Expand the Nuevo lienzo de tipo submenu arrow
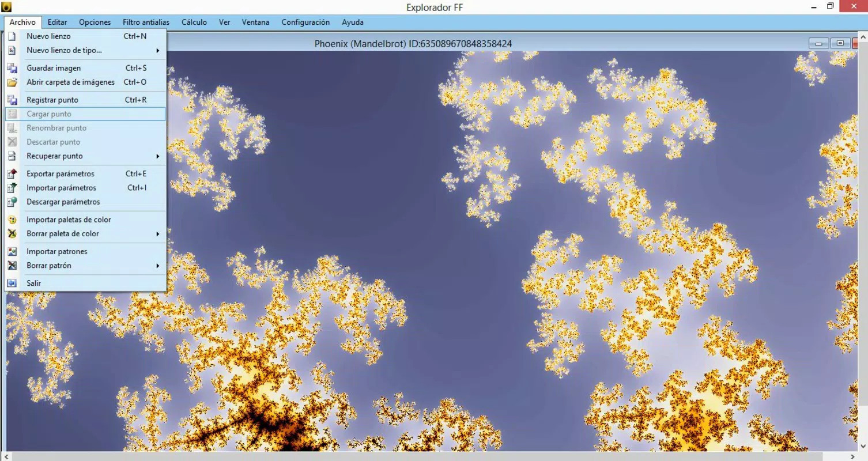This screenshot has height=461, width=868. coord(157,51)
